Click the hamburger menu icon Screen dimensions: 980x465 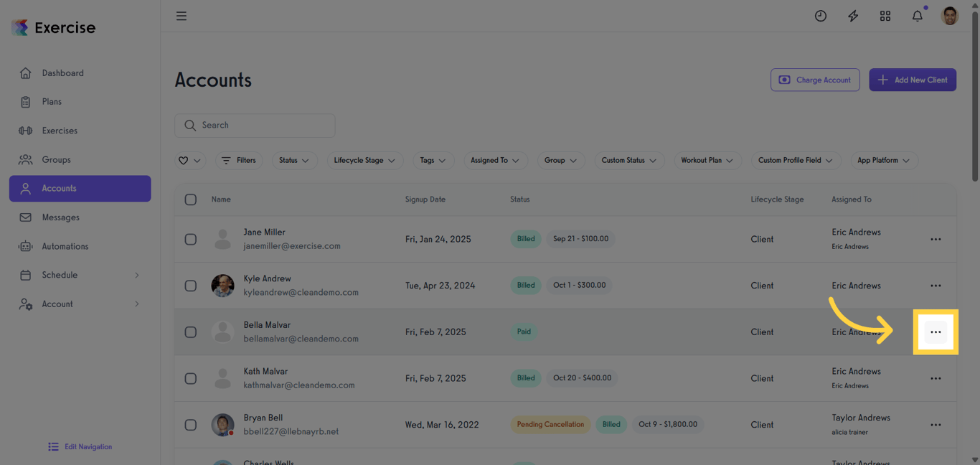[x=182, y=16]
